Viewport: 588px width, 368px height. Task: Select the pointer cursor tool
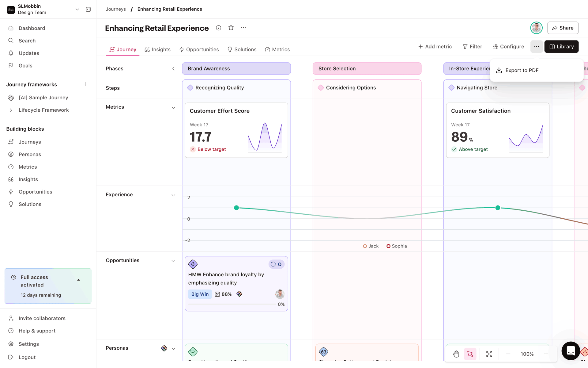tap(470, 354)
